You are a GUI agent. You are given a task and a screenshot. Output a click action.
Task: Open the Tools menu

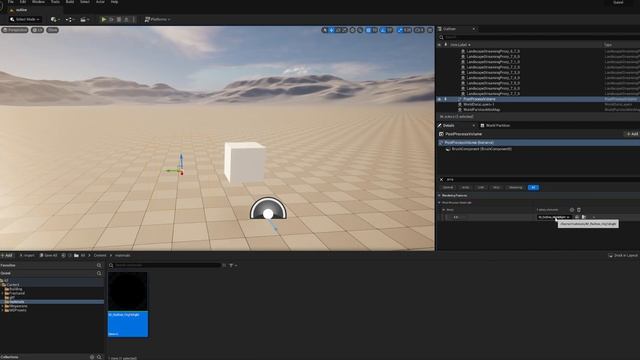pos(55,2)
